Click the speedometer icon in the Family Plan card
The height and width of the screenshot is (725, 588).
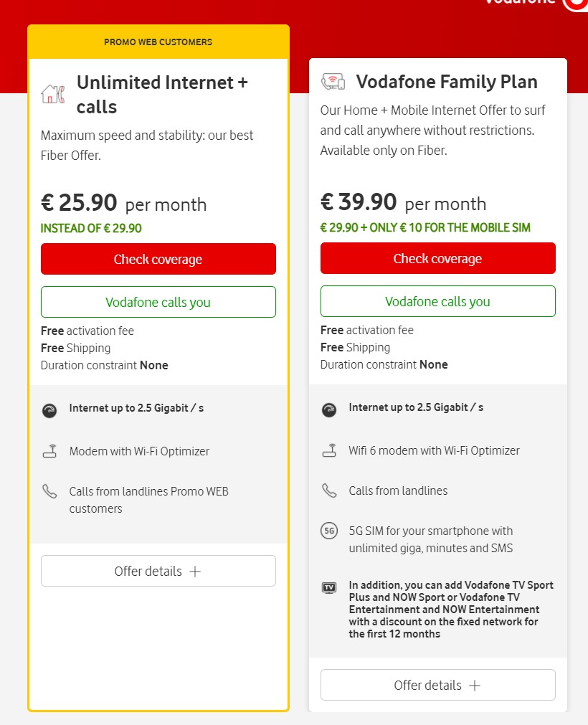coord(328,409)
